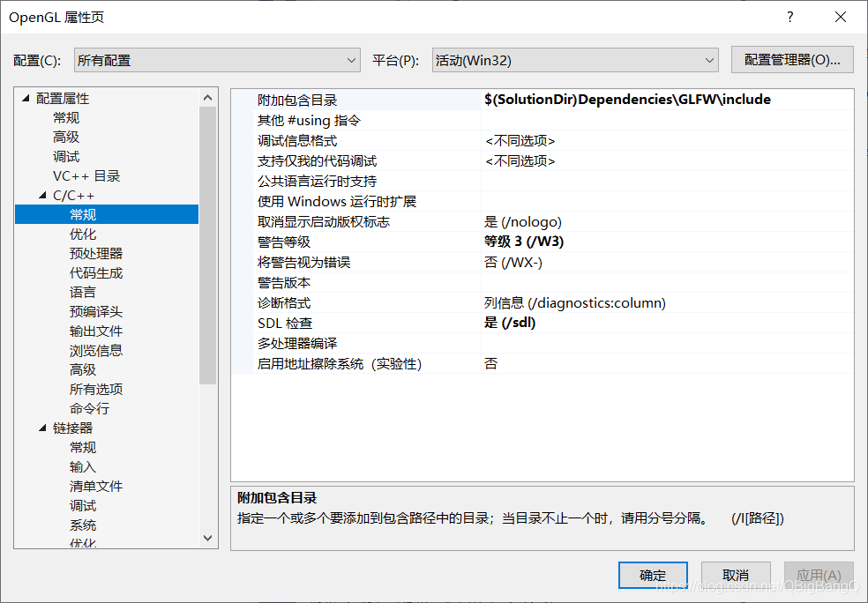Viewport: 868px width, 603px height.
Task: Select the 取消显示启动版权标志 property
Action: click(324, 222)
